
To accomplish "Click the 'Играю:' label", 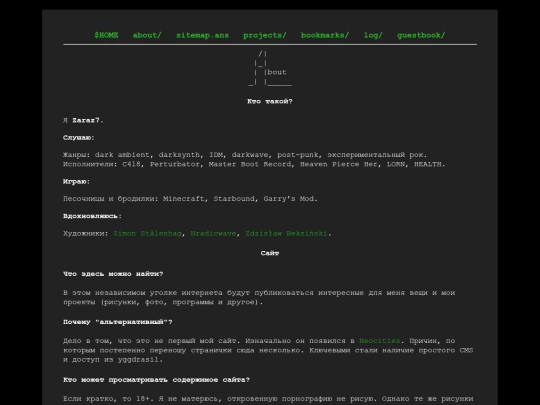I will (76, 181).
